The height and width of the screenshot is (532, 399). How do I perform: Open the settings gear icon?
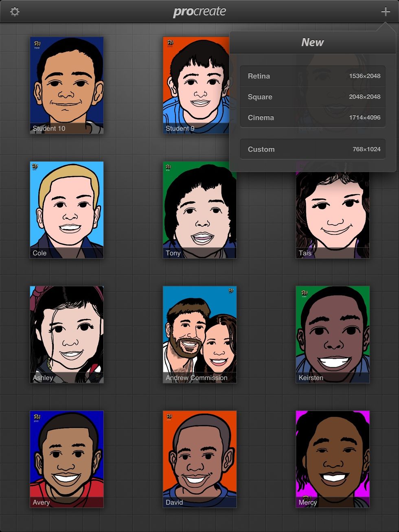coord(15,12)
